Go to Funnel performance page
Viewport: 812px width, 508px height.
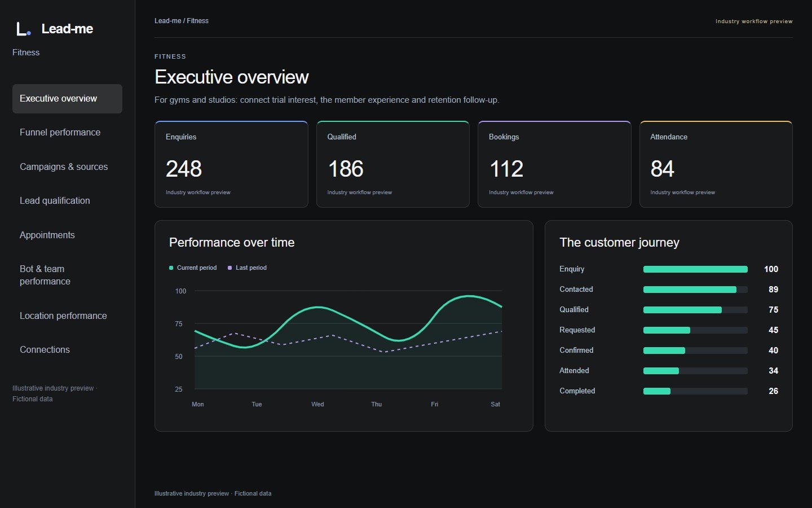point(67,133)
